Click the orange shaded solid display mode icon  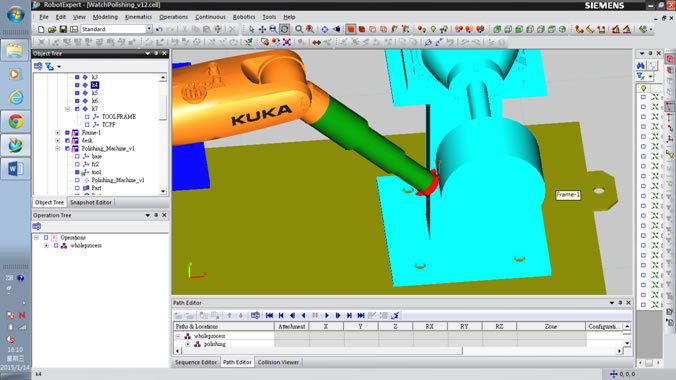point(351,29)
